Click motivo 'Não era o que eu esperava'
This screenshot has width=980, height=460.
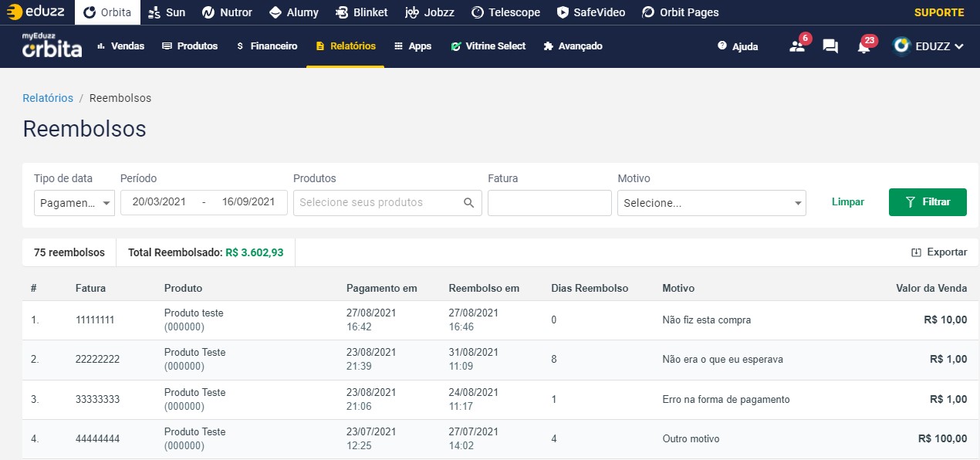[723, 360]
